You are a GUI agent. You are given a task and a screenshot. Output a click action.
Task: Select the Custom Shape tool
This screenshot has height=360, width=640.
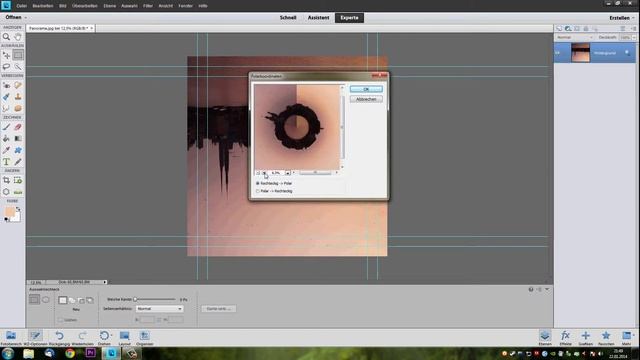pyautogui.click(x=18, y=150)
